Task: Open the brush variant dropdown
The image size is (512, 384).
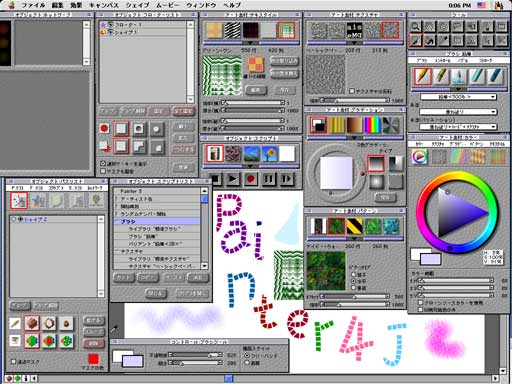Action: click(458, 97)
